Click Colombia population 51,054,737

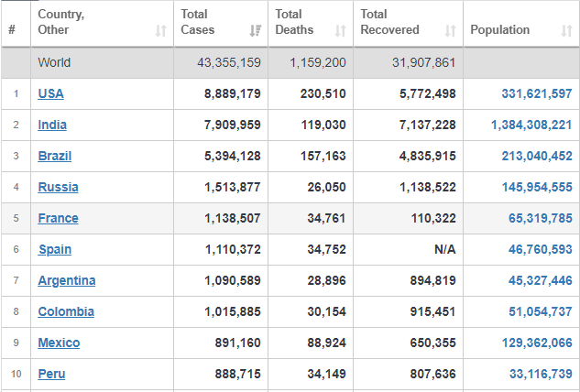[x=540, y=311]
